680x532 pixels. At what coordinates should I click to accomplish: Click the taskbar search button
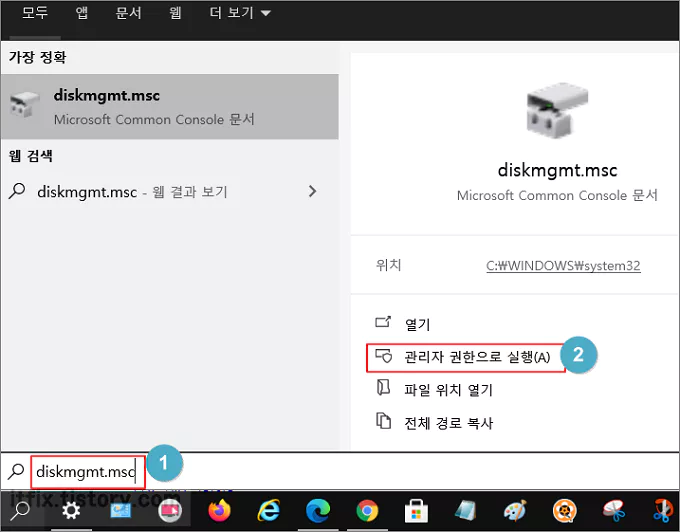[x=20, y=511]
